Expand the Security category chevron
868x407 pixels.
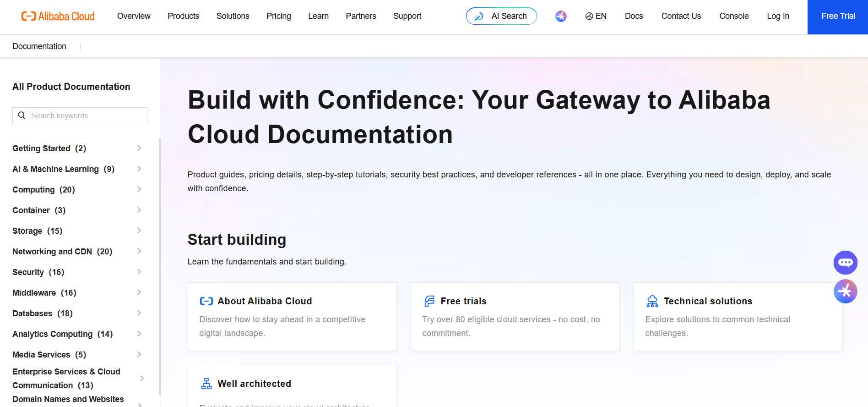point(139,272)
